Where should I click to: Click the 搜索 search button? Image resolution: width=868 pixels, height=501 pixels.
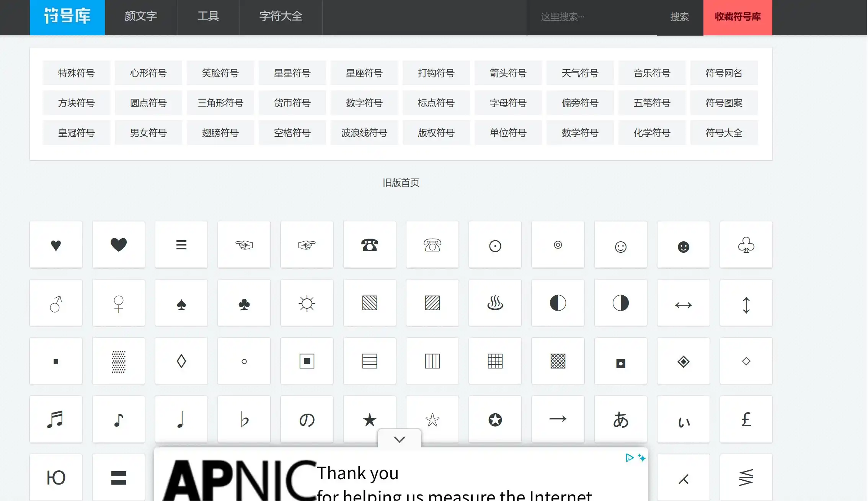pyautogui.click(x=680, y=17)
